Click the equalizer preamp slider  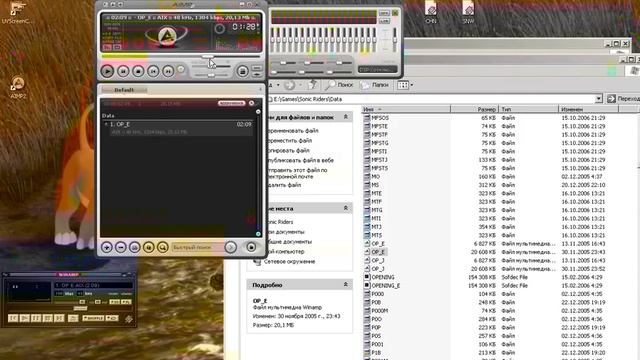395,40
